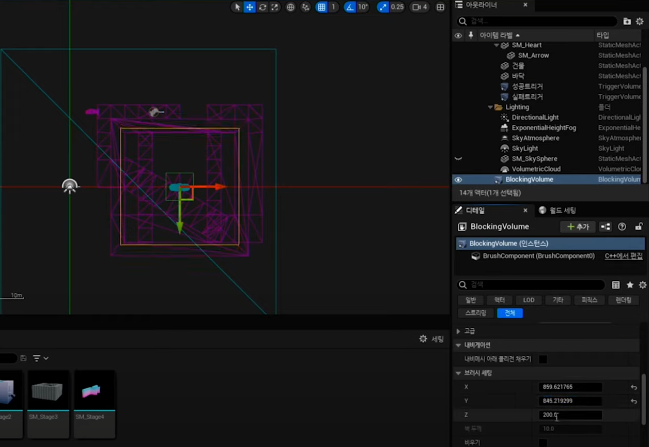This screenshot has width=649, height=447.
Task: Toggle hidden state of SM_SkySphere
Action: click(x=458, y=158)
